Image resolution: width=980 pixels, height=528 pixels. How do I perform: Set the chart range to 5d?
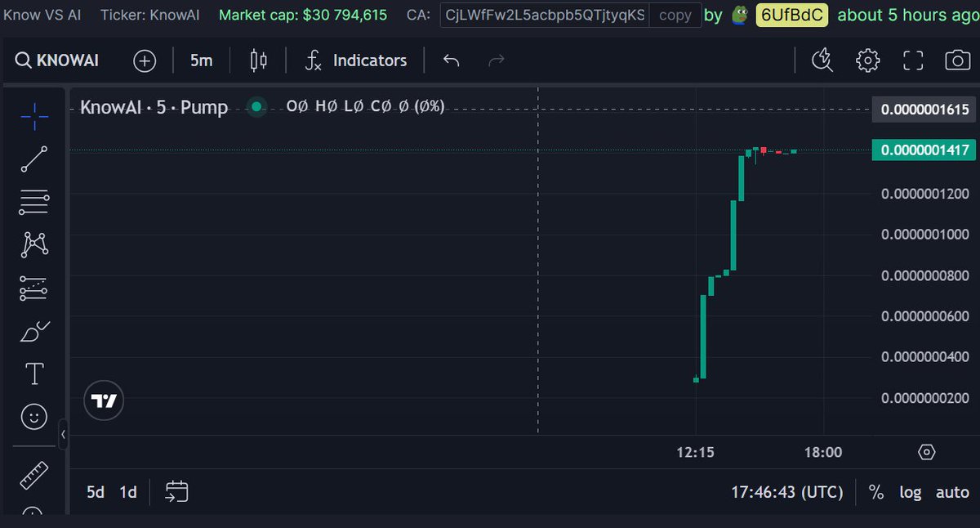click(x=96, y=492)
